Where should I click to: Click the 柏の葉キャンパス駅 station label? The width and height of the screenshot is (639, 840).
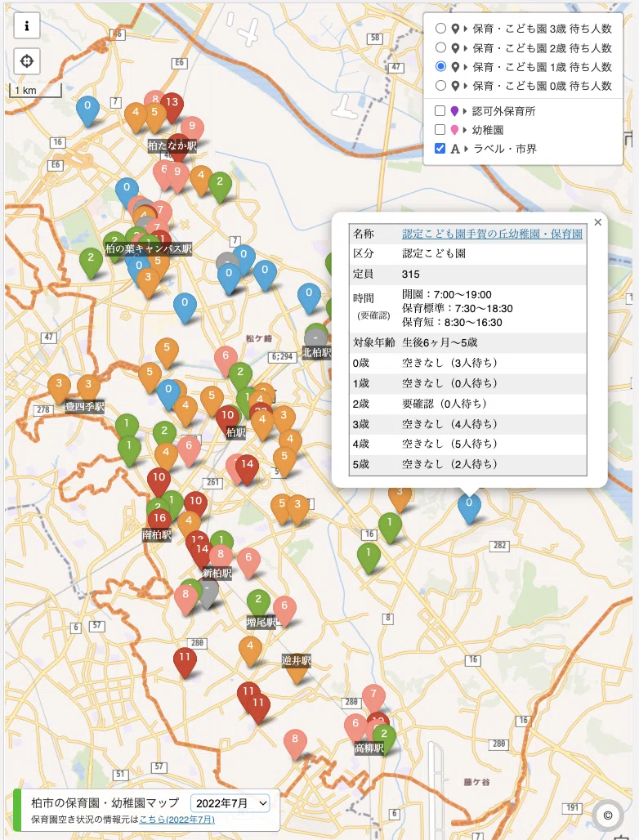[x=149, y=248]
